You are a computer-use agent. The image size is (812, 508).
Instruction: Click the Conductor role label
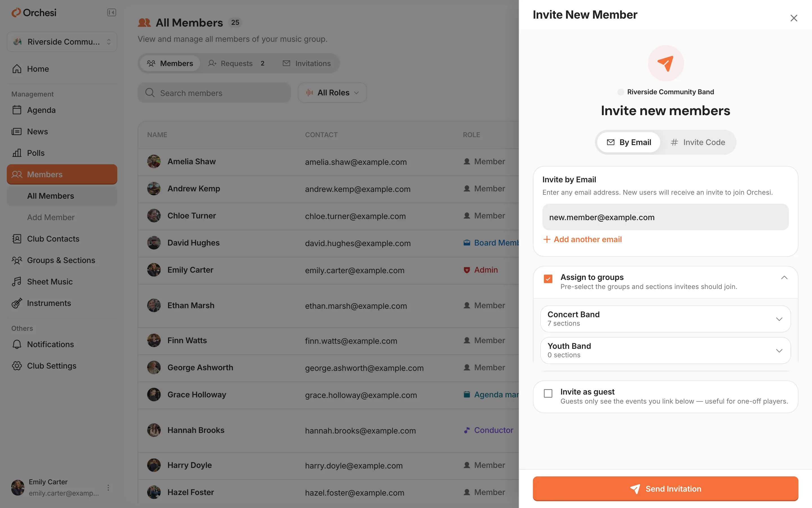point(494,430)
